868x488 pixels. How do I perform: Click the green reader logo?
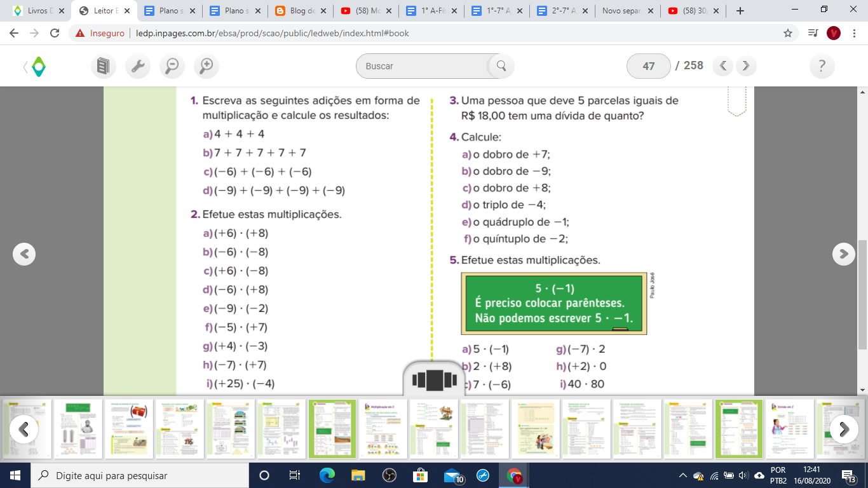39,66
